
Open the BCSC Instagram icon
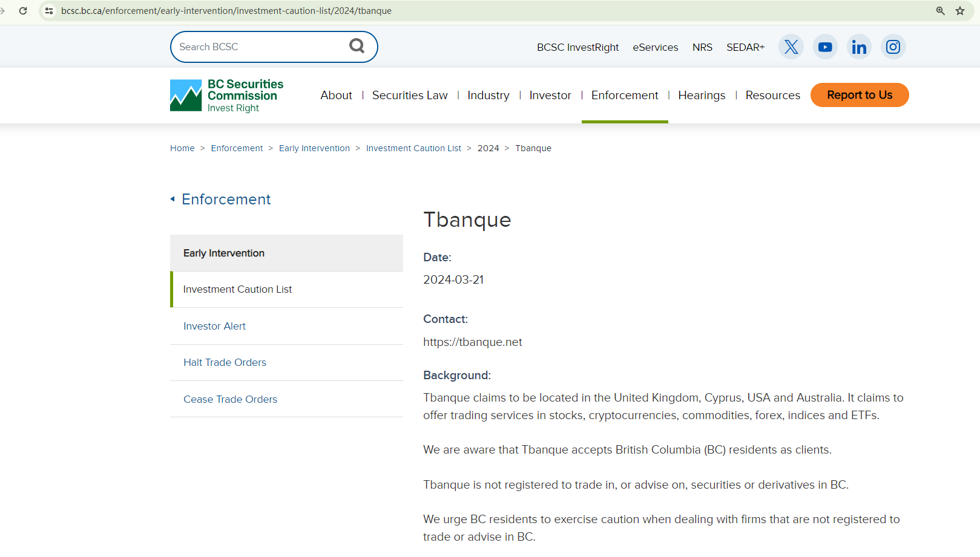[x=892, y=47]
